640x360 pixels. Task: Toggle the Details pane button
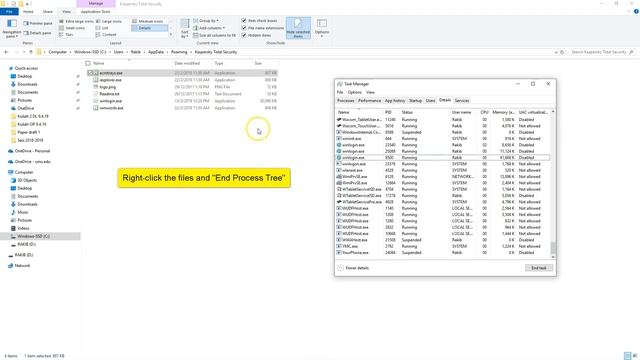(x=37, y=33)
